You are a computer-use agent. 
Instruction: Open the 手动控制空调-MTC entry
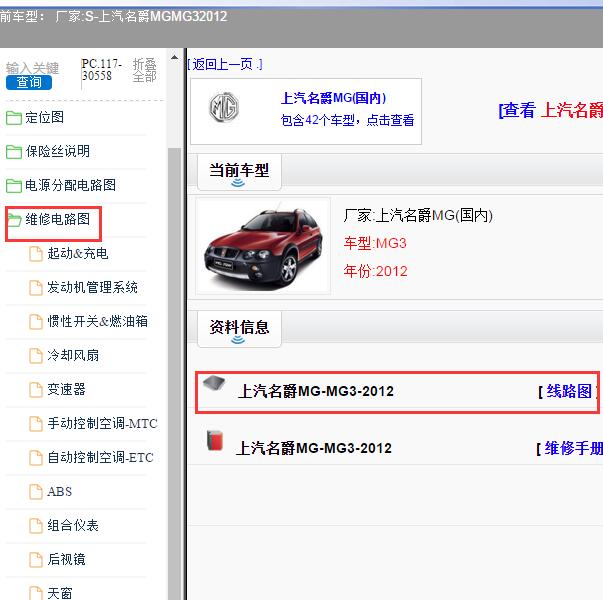pyautogui.click(x=102, y=423)
